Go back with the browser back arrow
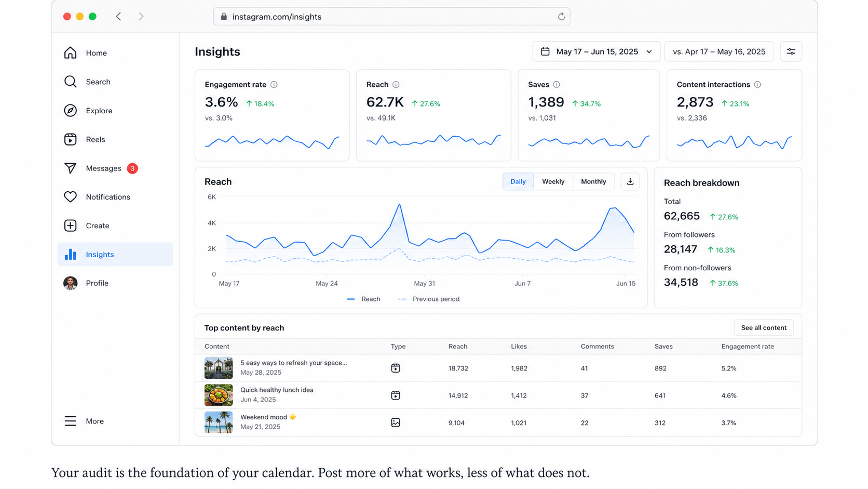The height and width of the screenshot is (489, 868). point(118,17)
